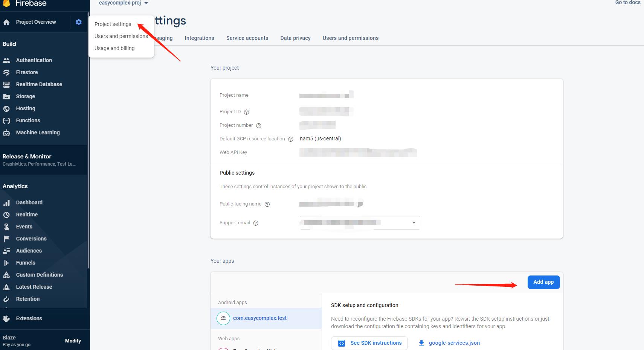Open Analytics Dashboard bar chart icon

6,202
